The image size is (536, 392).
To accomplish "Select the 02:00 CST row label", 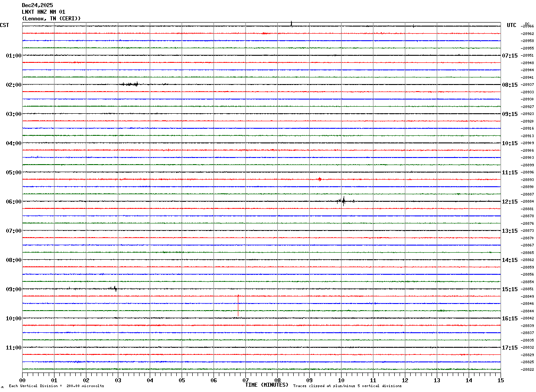I will click(x=14, y=85).
